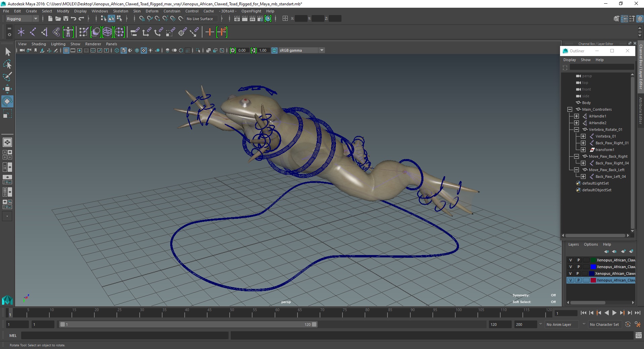
Task: Activate the Rotate tool in the toolbox
Action: [7, 101]
